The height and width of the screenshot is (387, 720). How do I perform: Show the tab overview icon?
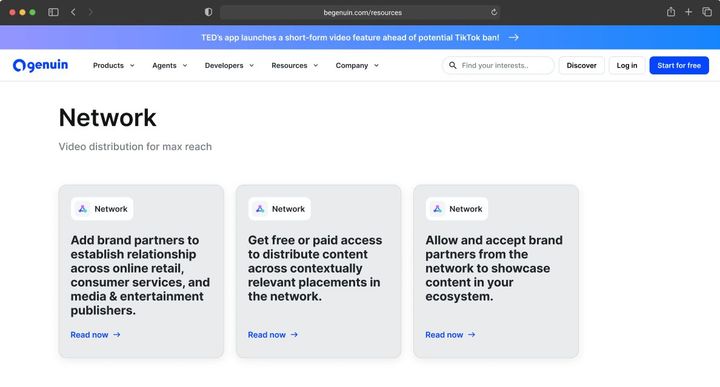707,12
